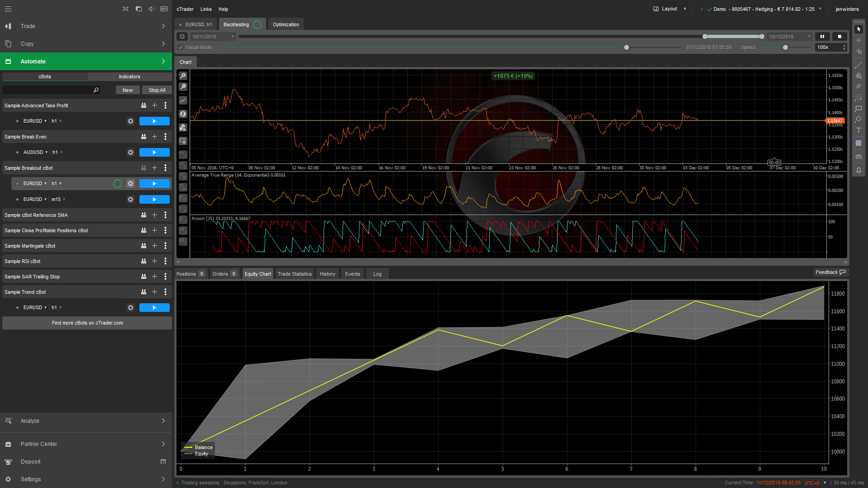This screenshot has width=868, height=488.
Task: Select the rectangle drawing tool
Action: pyautogui.click(x=858, y=109)
